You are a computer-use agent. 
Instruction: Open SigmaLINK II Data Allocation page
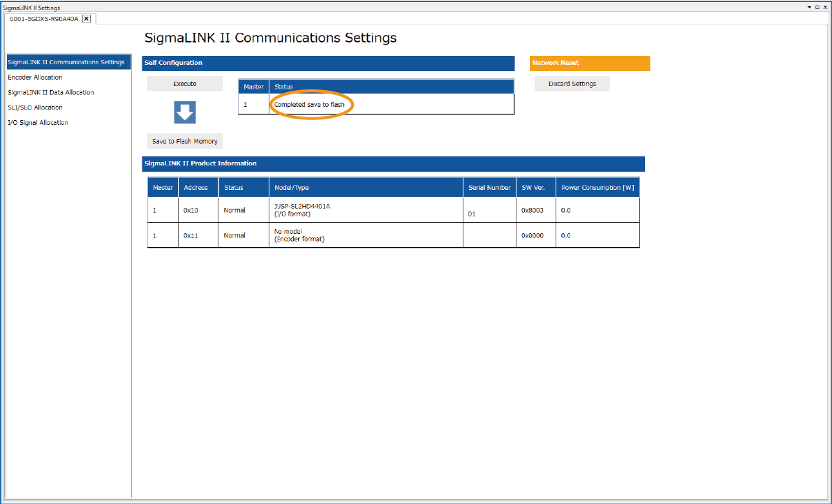point(51,92)
